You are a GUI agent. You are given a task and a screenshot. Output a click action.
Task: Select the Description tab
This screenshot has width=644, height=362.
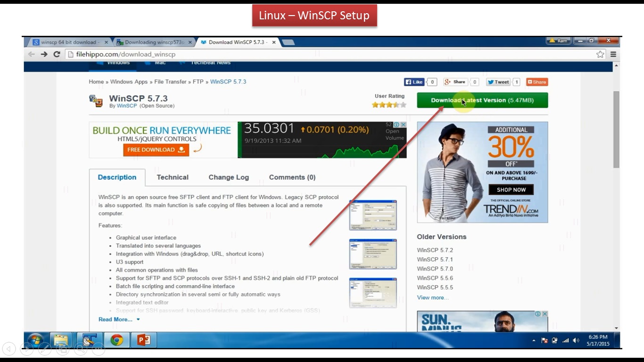(117, 177)
